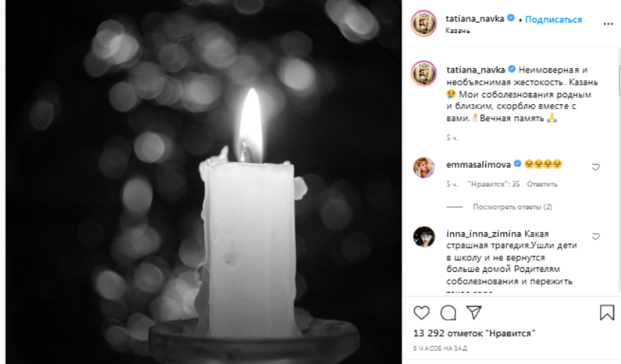Open the inna_inna_zimina username link

click(484, 234)
